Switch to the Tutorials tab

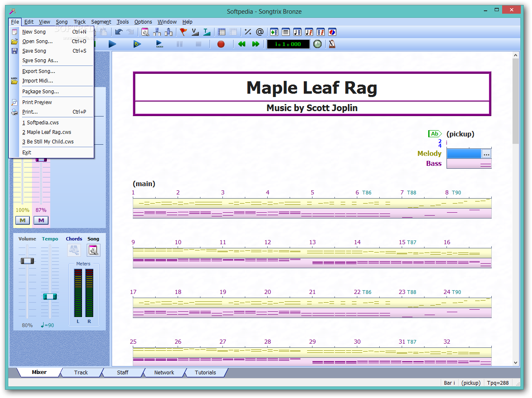pos(205,372)
